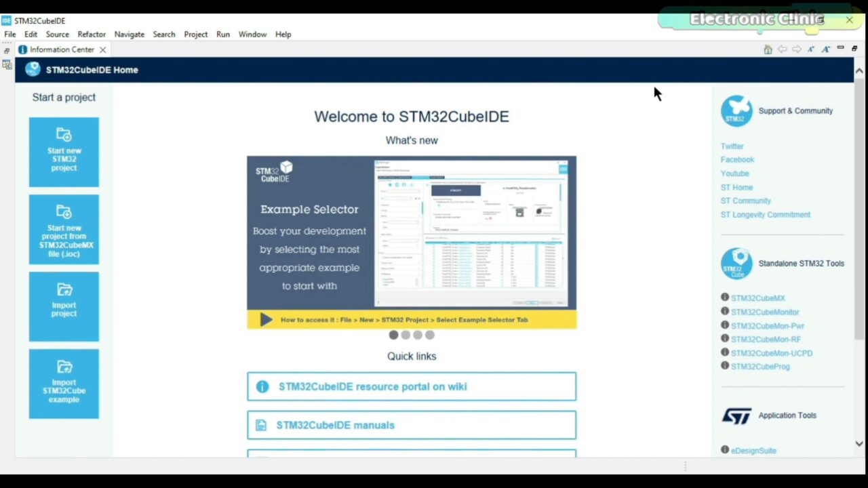Open the Project menu

pos(196,34)
